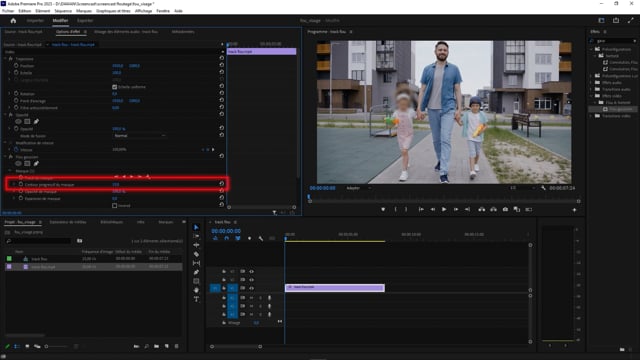The height and width of the screenshot is (360, 640).
Task: Select the Ripple Edit tool
Action: click(196, 245)
